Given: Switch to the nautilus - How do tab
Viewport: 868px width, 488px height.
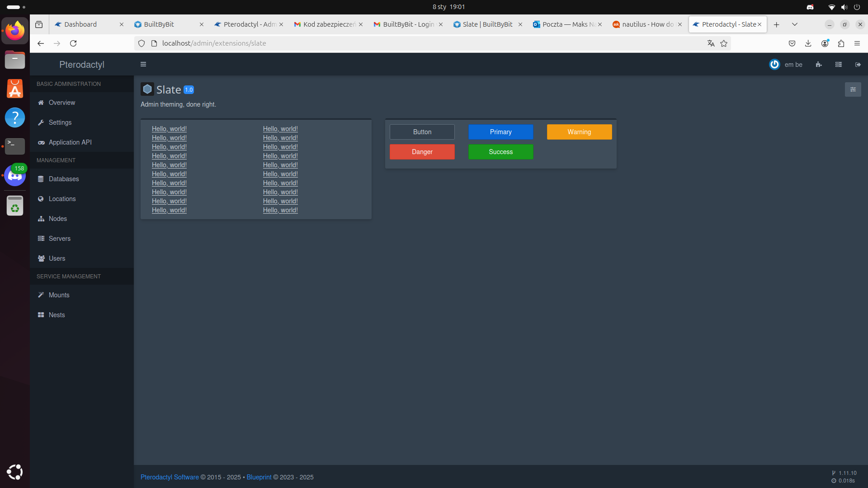Looking at the screenshot, I should (647, 24).
